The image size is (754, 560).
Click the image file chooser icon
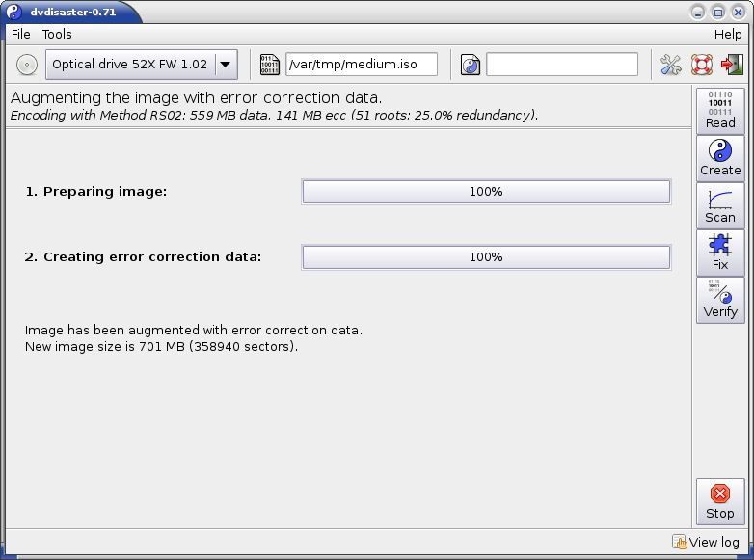(269, 65)
